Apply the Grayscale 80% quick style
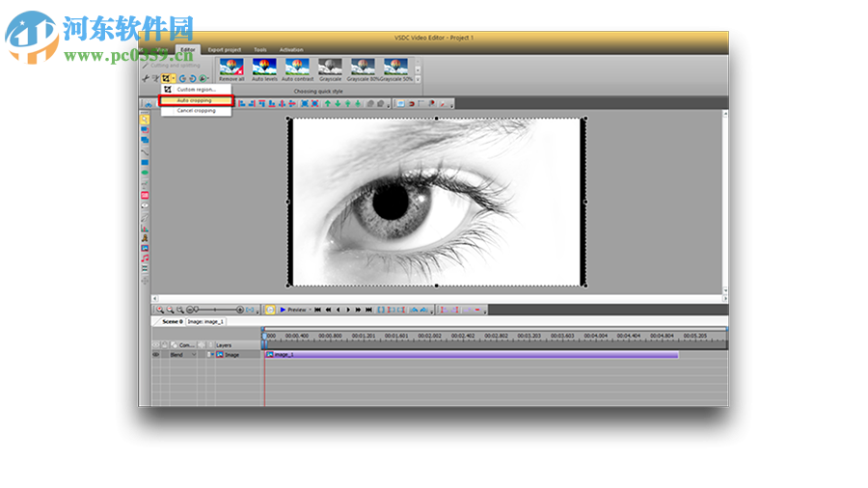The height and width of the screenshot is (488, 868). [363, 70]
